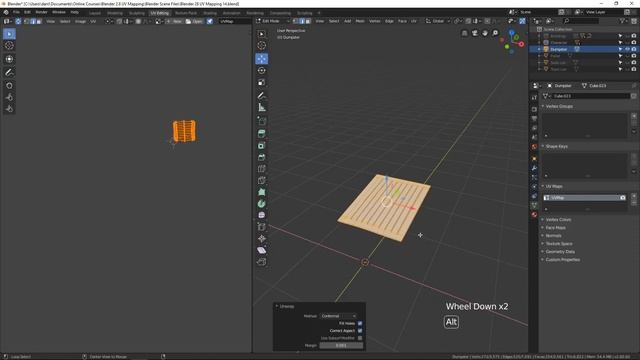Enable vertex select mode in 3D viewport
The image size is (640, 360).
[296, 21]
